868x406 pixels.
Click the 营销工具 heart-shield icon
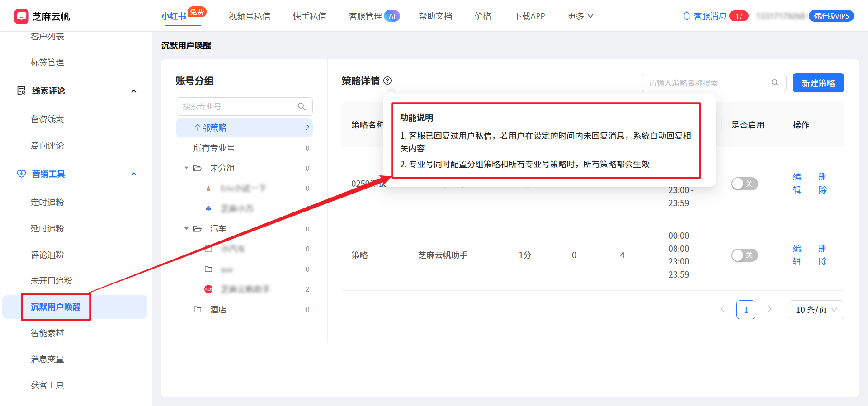click(21, 174)
